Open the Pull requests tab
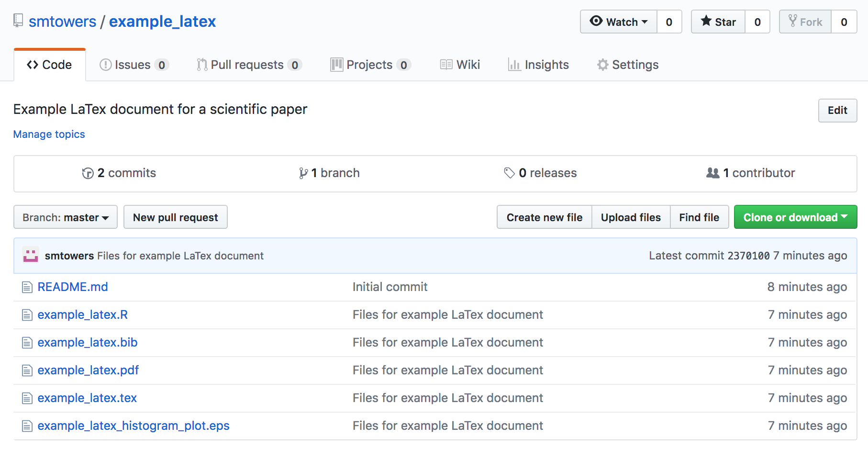 click(x=249, y=65)
